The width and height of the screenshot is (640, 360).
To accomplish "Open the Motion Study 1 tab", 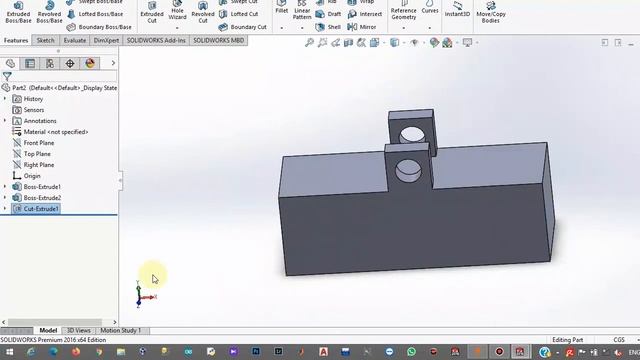I will [120, 331].
